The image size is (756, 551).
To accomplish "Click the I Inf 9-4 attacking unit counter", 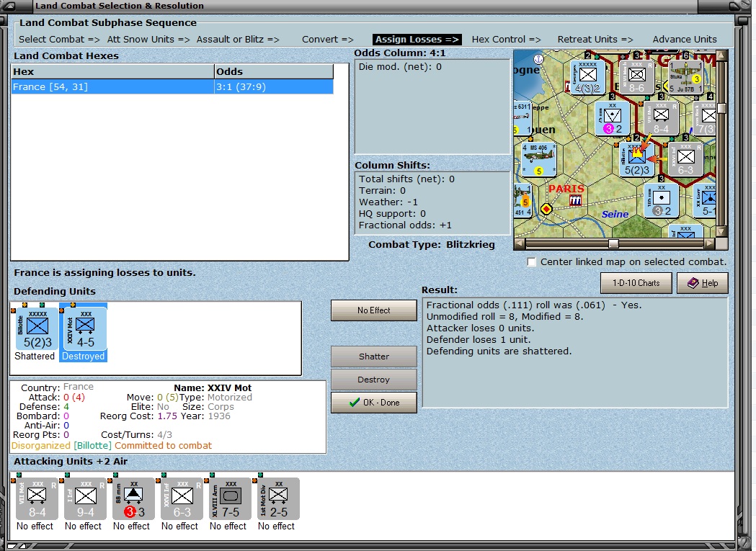I will [84, 499].
